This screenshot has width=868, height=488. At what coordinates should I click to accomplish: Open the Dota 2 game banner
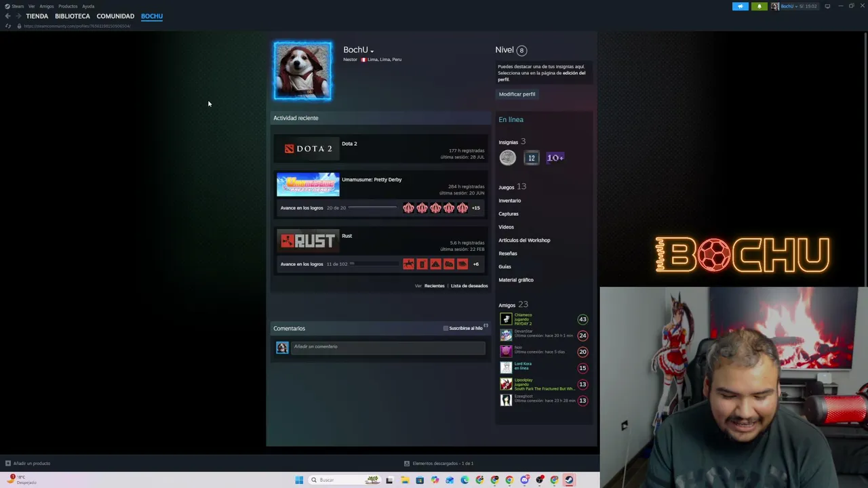coord(308,149)
